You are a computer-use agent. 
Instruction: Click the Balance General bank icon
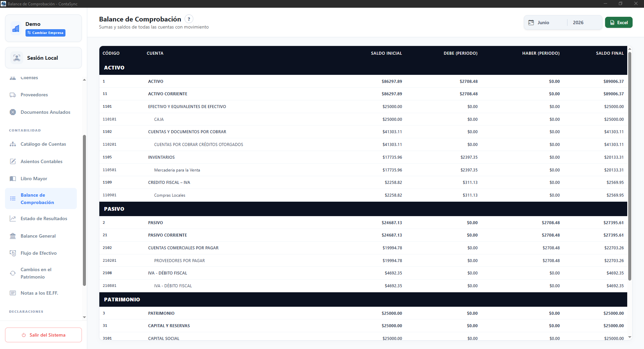coord(13,236)
